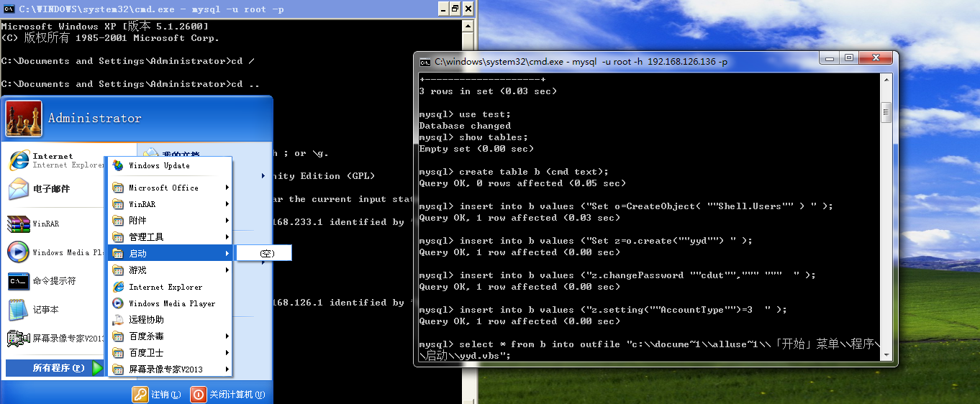Click the (空) empty submenu entry
The height and width of the screenshot is (404, 980).
[x=264, y=254]
